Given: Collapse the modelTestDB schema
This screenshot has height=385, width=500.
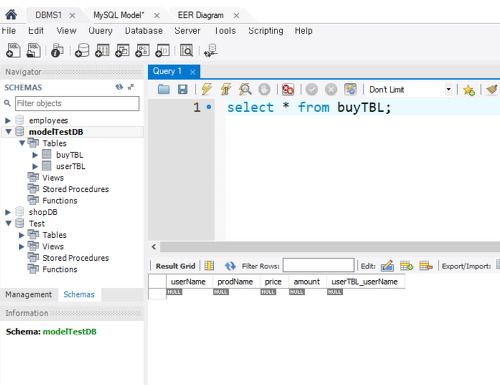Looking at the screenshot, I should 8,132.
